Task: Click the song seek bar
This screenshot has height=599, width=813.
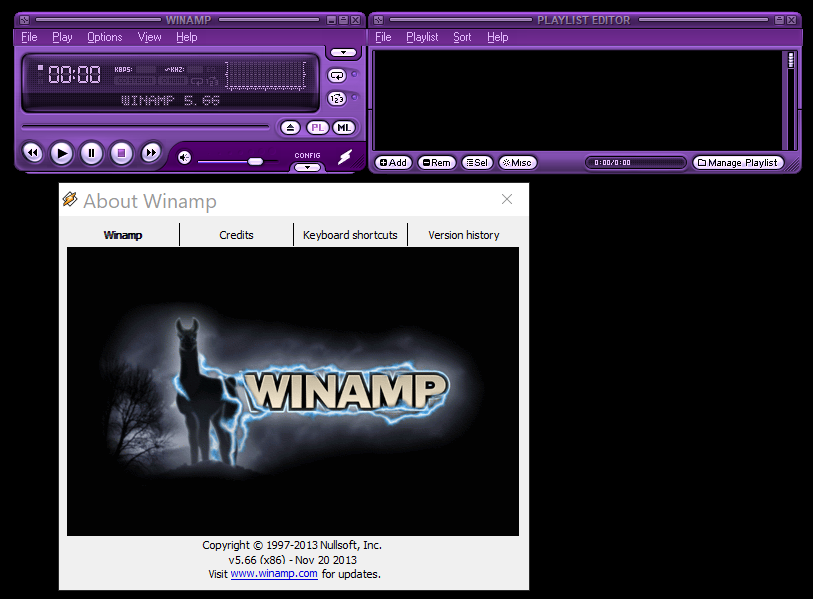Action: (145, 127)
